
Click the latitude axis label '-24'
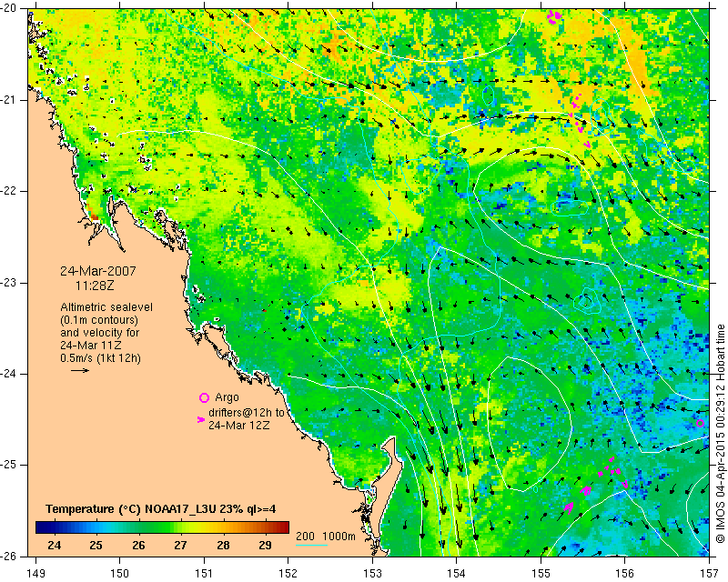[9, 374]
